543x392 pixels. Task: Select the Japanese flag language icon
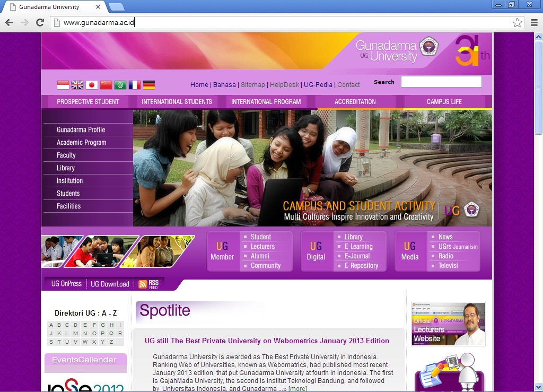click(92, 85)
